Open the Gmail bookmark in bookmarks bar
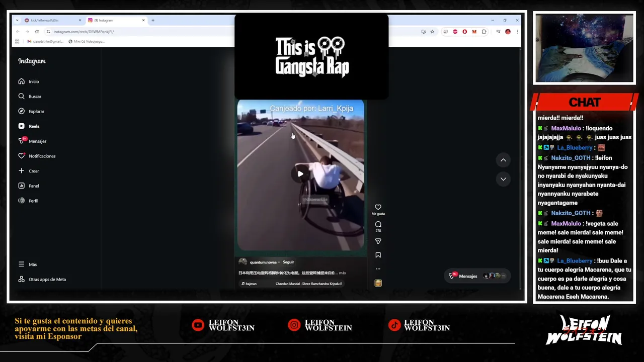This screenshot has width=644, height=362. click(45, 42)
